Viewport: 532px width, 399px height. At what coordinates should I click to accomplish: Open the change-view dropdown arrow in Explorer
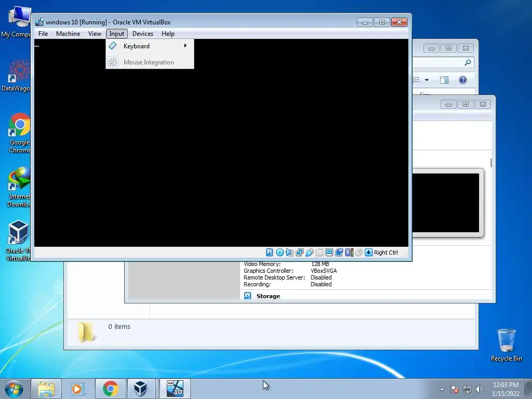(x=427, y=80)
